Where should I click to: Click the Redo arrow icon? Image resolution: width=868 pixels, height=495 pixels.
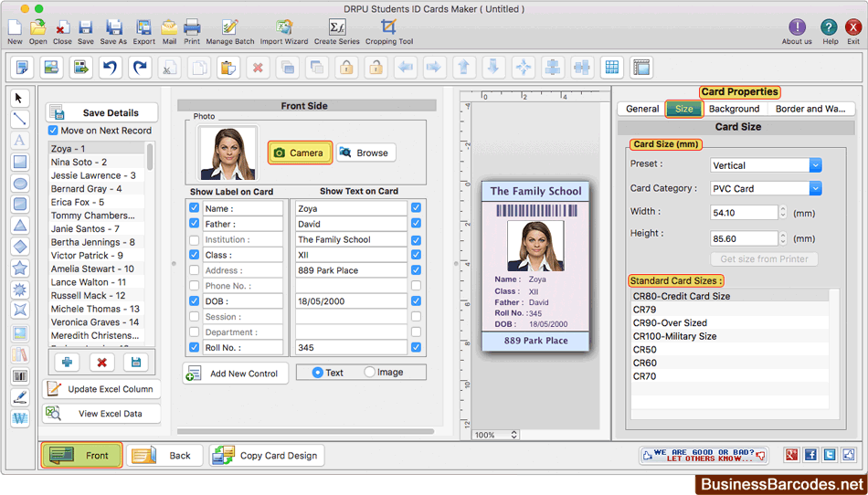point(140,68)
